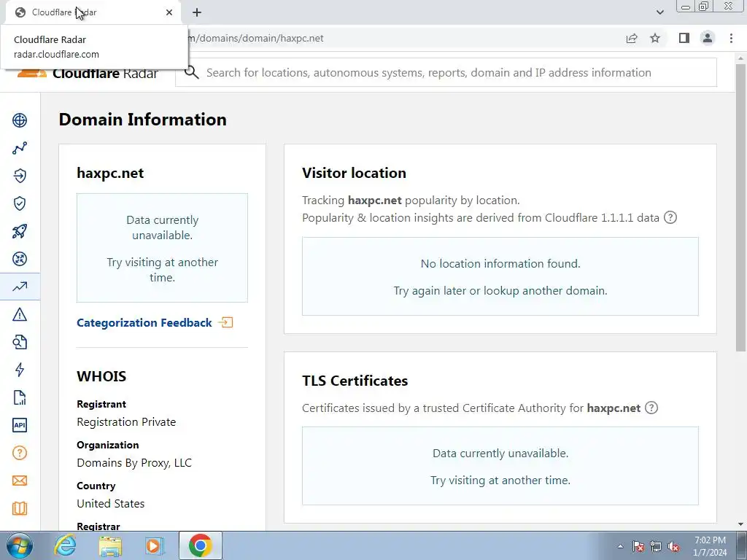Open the orange book glossary icon
The image size is (747, 560).
pyautogui.click(x=20, y=508)
